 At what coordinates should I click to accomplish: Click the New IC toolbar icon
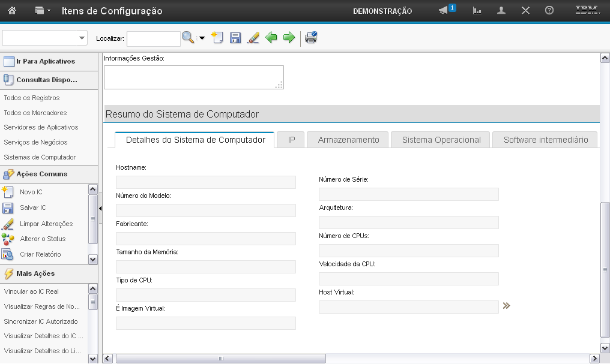[217, 38]
